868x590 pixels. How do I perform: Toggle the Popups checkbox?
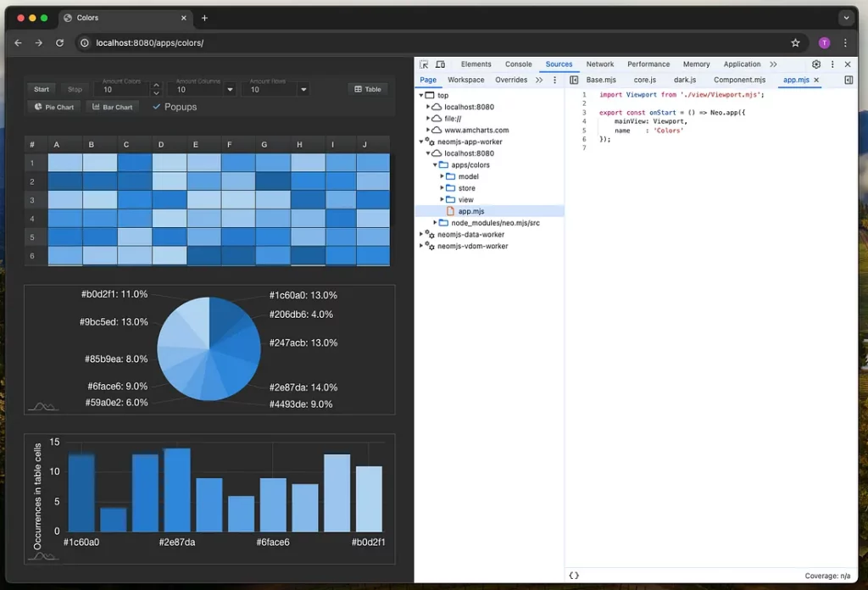[x=157, y=107]
